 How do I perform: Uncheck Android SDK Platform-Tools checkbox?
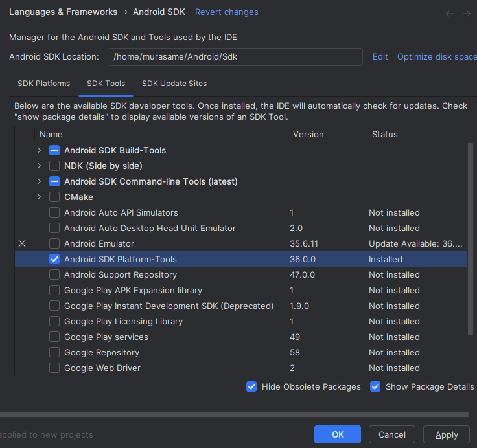(54, 259)
